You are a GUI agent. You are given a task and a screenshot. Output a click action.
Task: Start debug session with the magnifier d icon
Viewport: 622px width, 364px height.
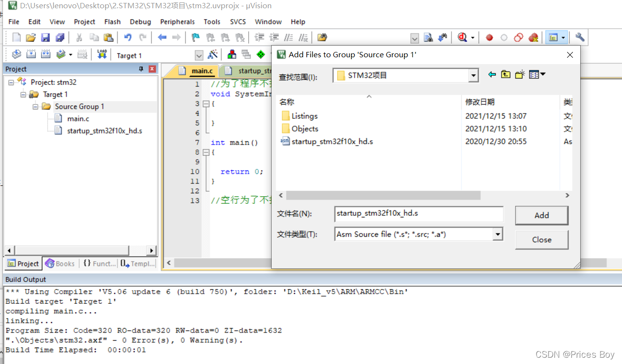click(462, 37)
